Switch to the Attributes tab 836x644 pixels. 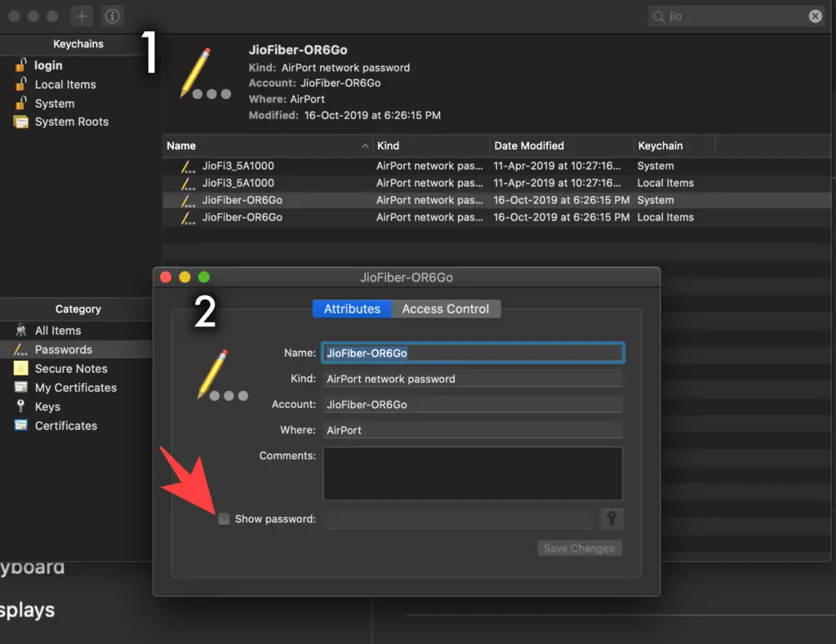(x=352, y=309)
